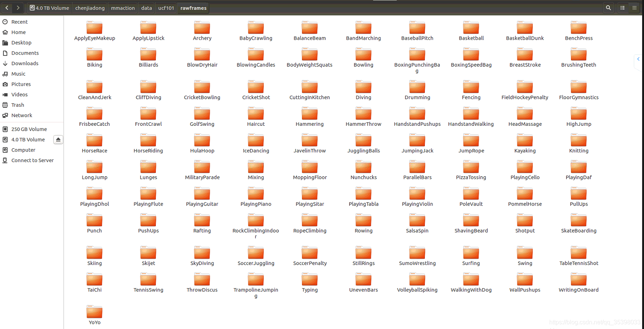Eject the 4.0 TB Volume
This screenshot has height=329, width=644.
point(58,140)
